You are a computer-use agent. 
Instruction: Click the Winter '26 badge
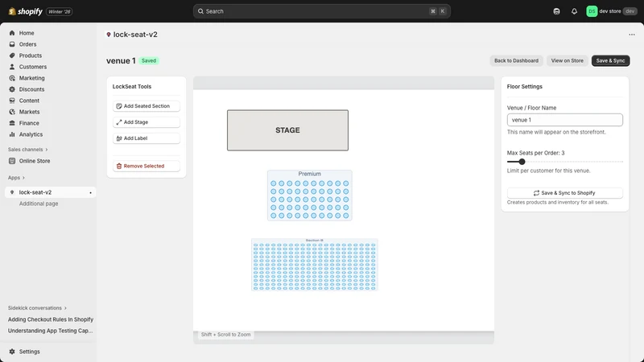(60, 11)
